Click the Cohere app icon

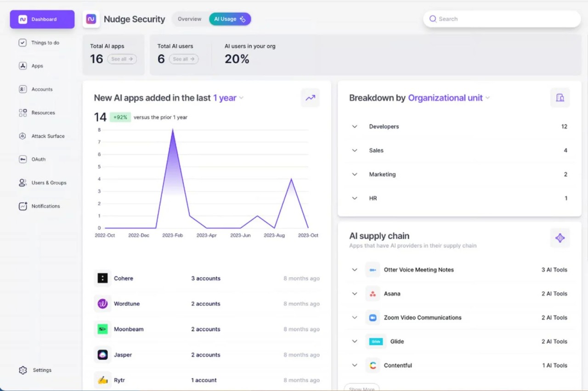pyautogui.click(x=102, y=279)
